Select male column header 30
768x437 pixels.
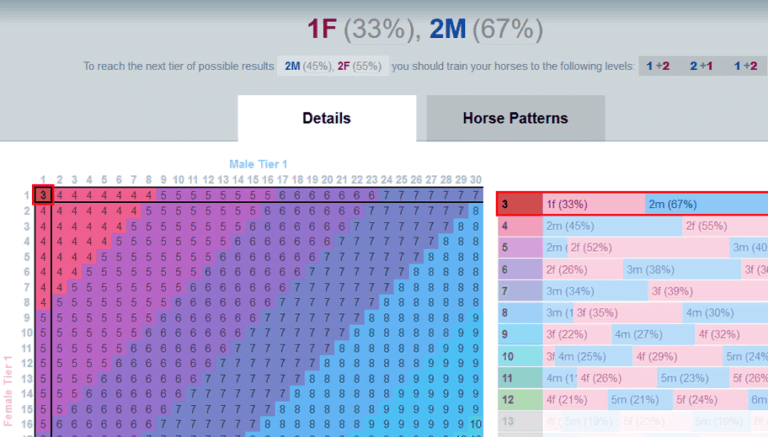pos(476,180)
